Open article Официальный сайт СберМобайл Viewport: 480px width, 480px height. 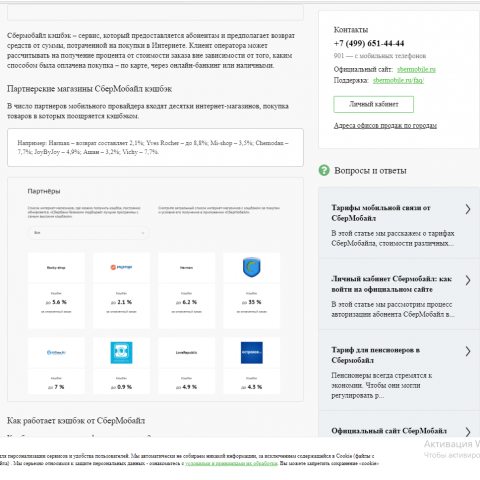pos(389,431)
